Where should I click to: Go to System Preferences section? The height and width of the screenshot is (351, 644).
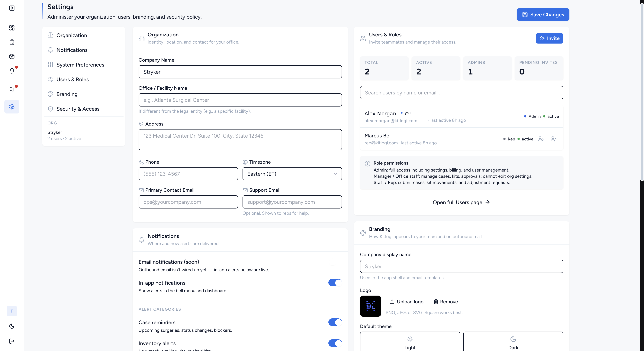[83, 65]
